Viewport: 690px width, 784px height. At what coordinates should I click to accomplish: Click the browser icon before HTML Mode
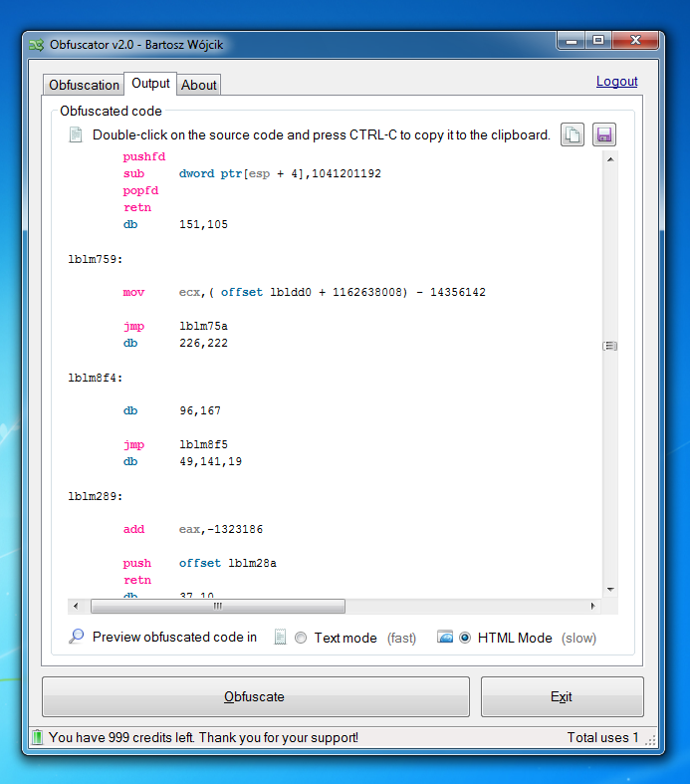(x=445, y=637)
